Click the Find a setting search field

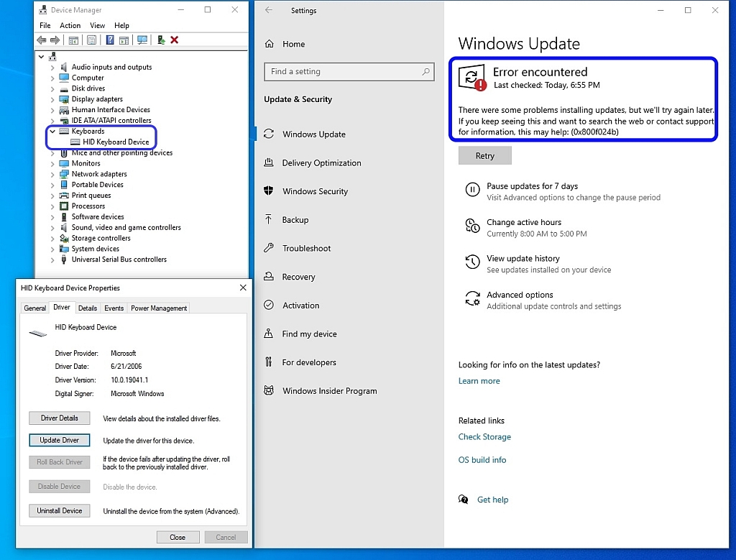pos(349,72)
